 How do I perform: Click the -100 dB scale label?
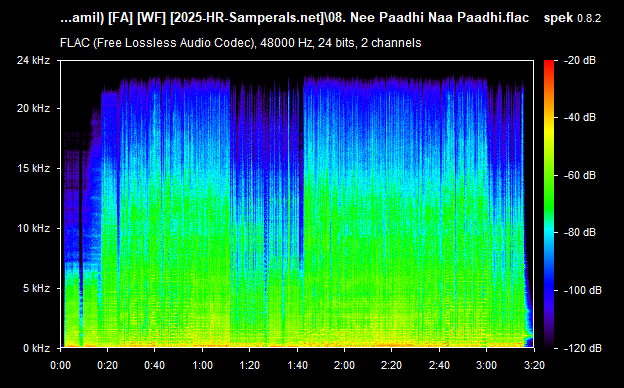[583, 291]
